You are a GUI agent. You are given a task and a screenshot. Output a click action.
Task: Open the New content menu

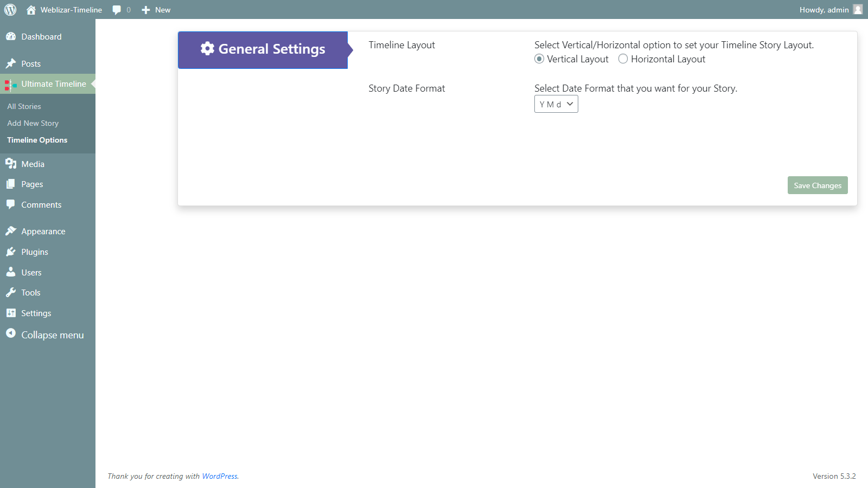click(156, 10)
